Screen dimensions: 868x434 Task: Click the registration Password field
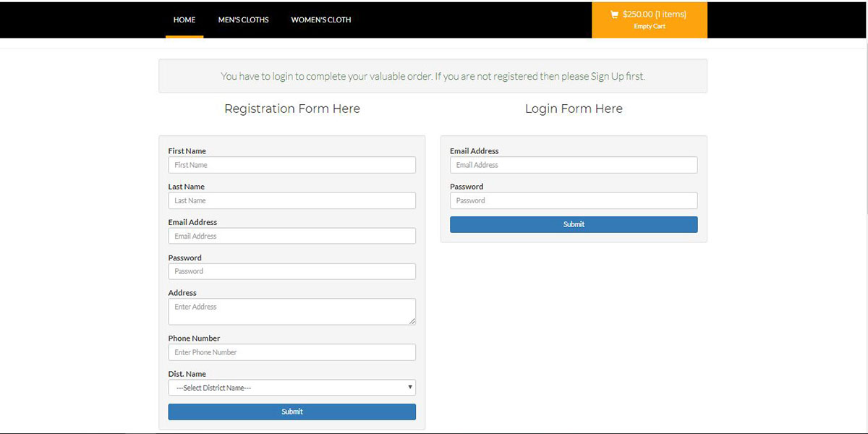click(292, 271)
